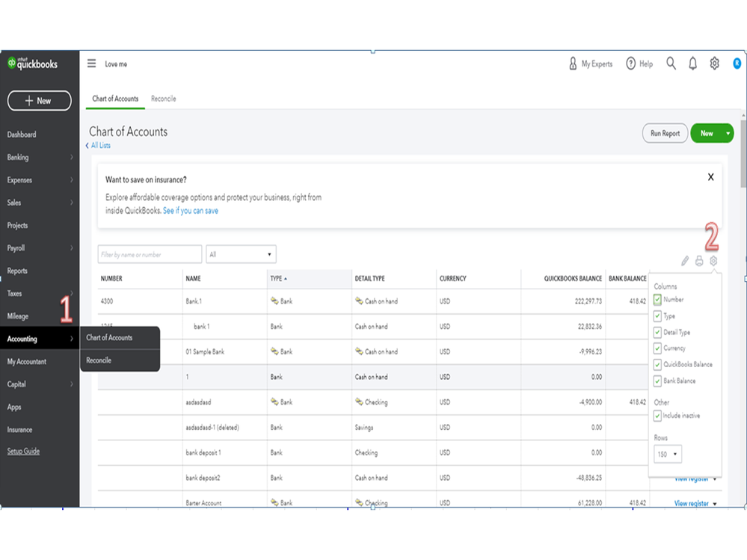This screenshot has width=747, height=560.
Task: Click the top header gear icon
Action: click(x=714, y=64)
